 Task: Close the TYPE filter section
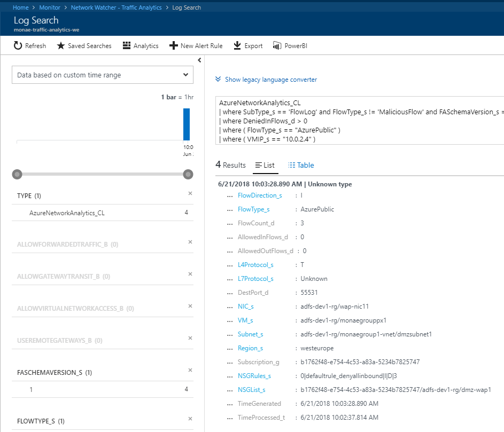click(x=190, y=194)
